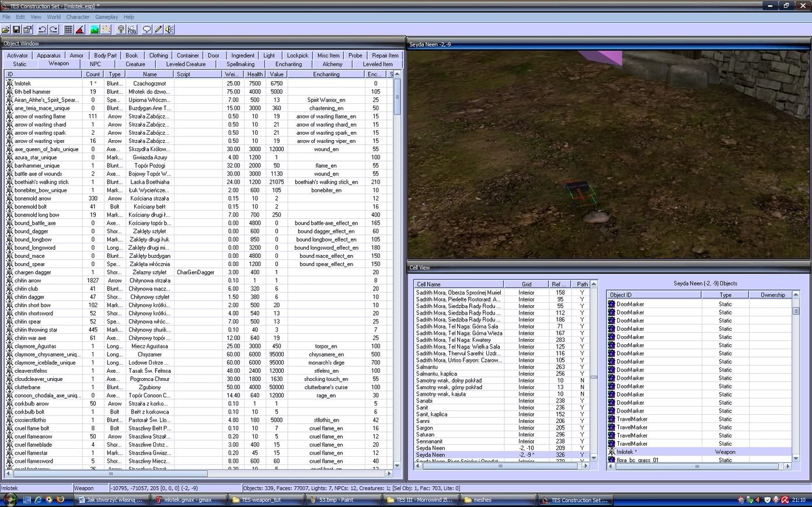Open a data file with the folder icon

[6, 30]
